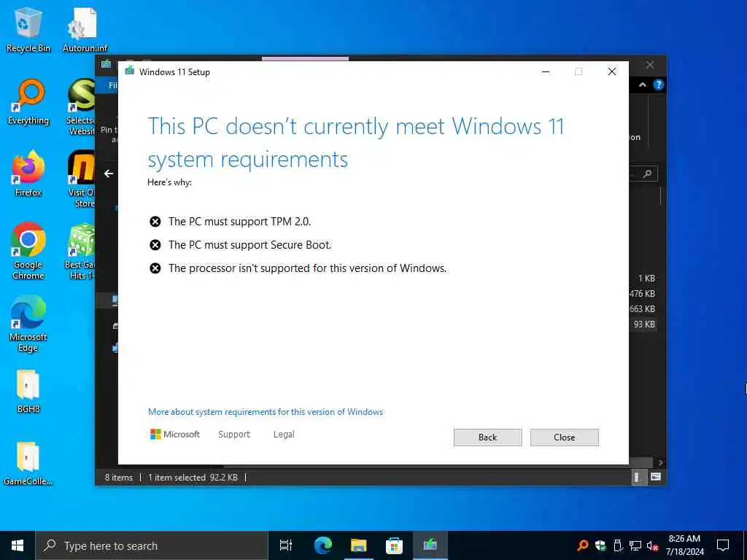
Task: Open the Recycle Bin desktop icon
Action: pos(28,29)
